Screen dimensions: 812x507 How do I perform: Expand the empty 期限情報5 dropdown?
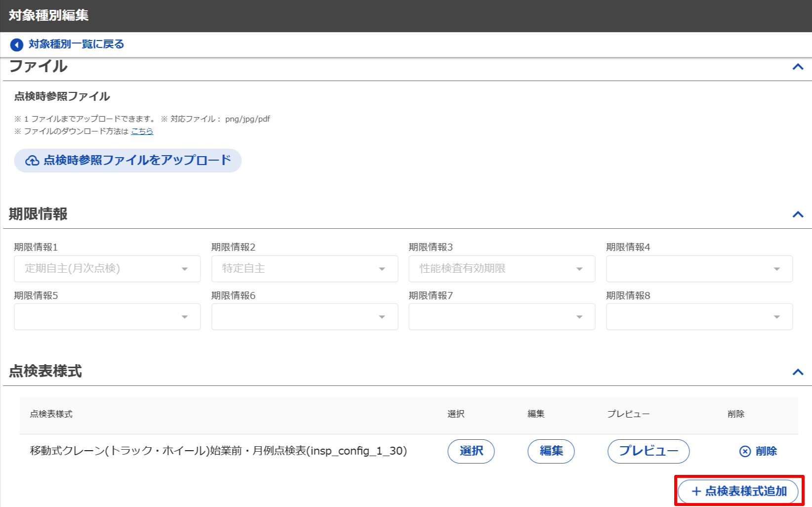(107, 317)
